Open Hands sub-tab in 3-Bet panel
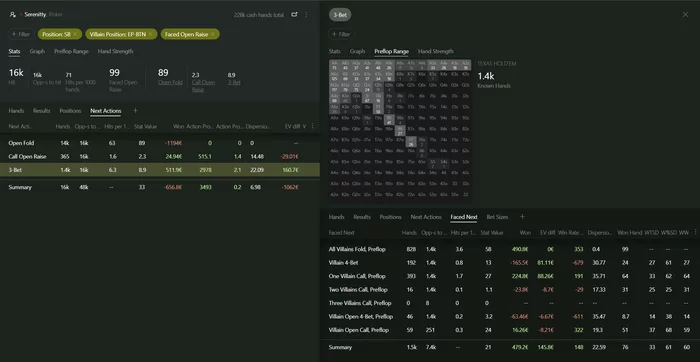Screen dimensions: 700x362 (337, 217)
